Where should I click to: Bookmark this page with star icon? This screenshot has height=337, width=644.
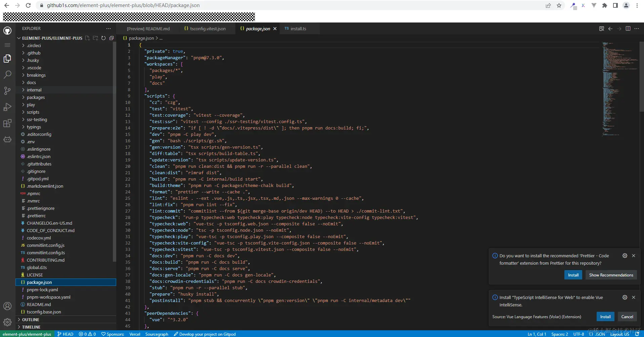click(559, 5)
